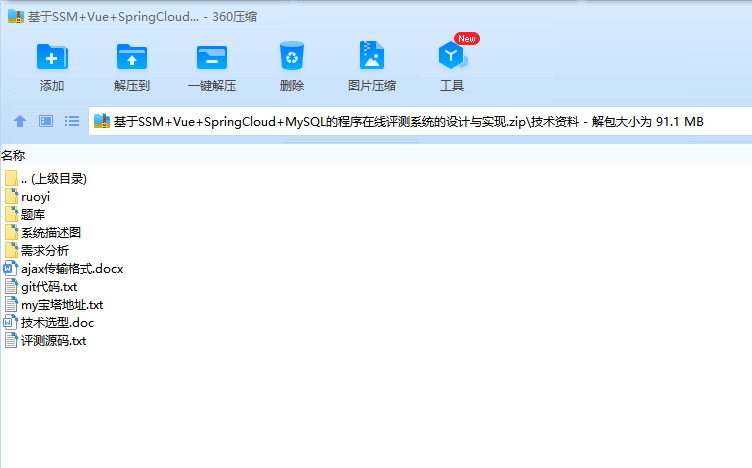Click the 系统描述图 folder icon
This screenshot has width=752, height=468.
(x=12, y=232)
